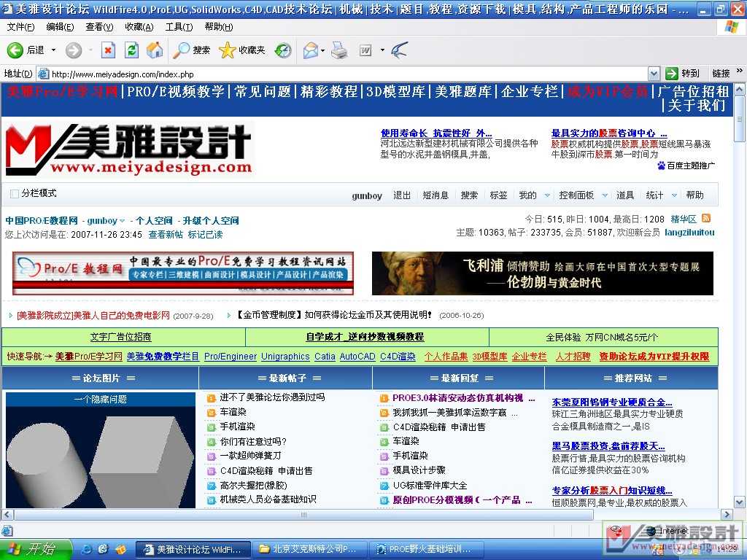Click the newest member langzihuitou link
747x560 pixels.
pyautogui.click(x=689, y=233)
